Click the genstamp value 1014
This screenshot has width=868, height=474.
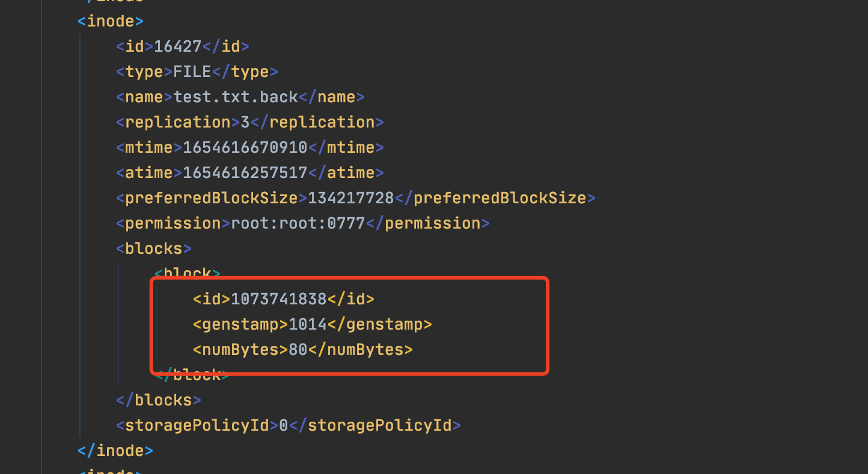point(308,324)
